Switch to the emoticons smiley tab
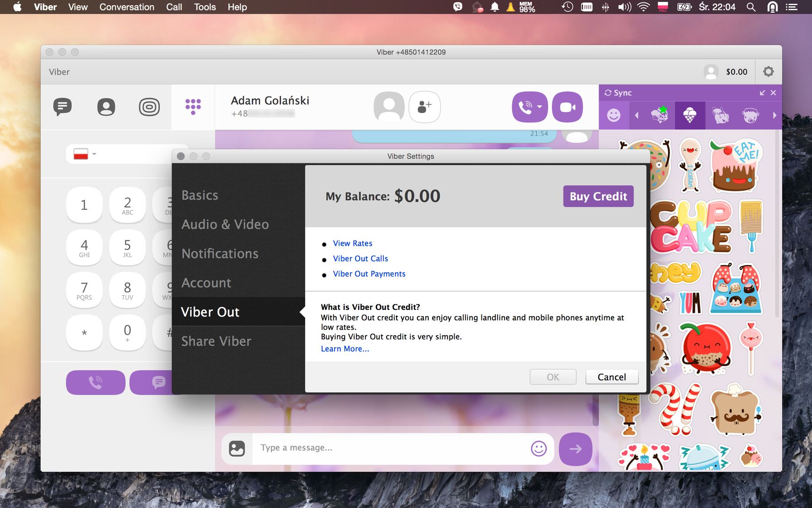 613,115
